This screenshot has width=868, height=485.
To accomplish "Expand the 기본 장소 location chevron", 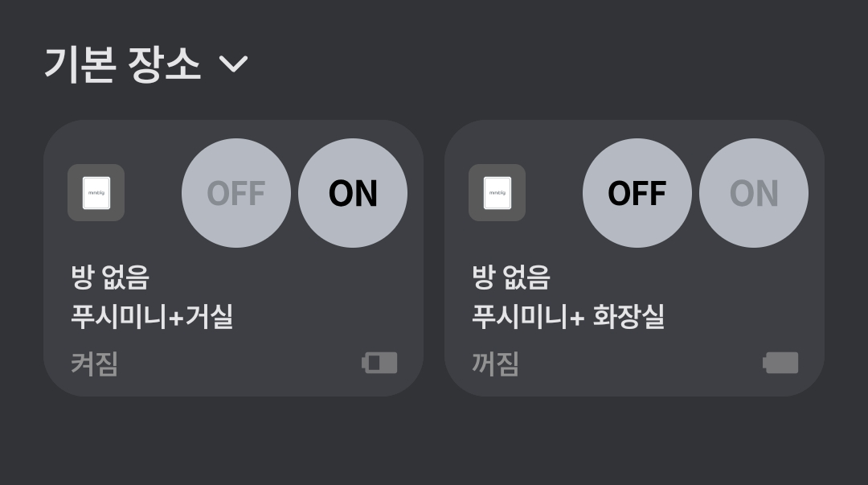I will pos(234,64).
